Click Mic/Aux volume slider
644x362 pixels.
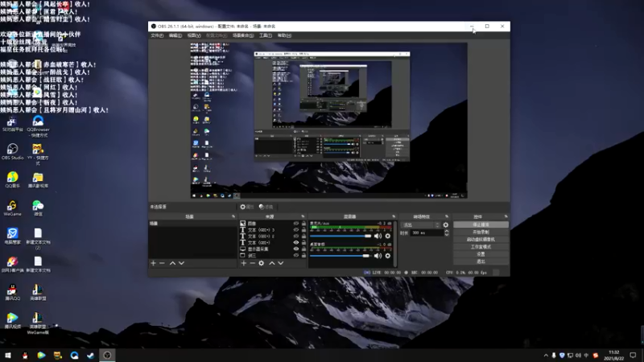click(x=341, y=236)
